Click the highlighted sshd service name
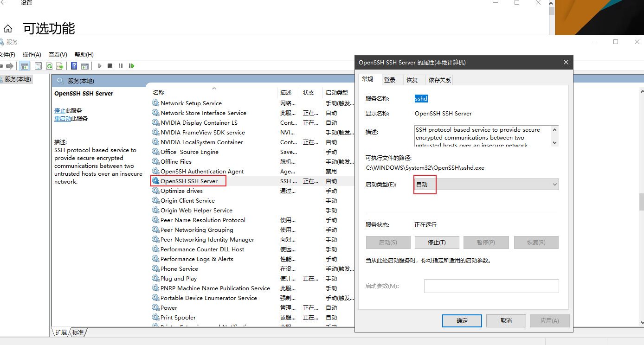644x345 pixels. [421, 98]
